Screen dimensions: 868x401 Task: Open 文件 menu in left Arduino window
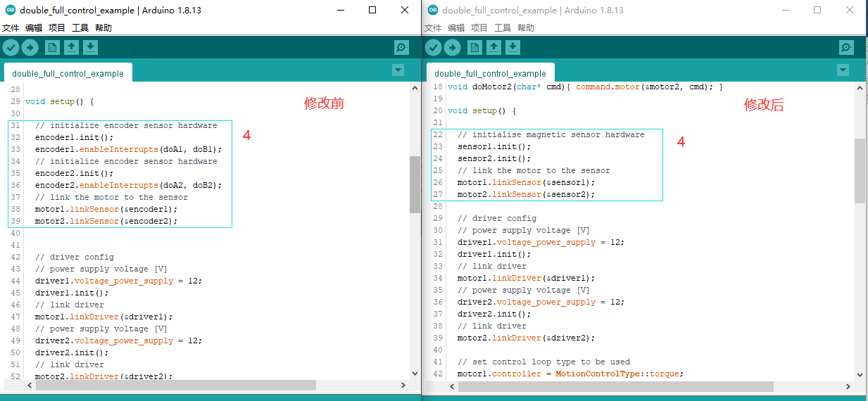(10, 28)
